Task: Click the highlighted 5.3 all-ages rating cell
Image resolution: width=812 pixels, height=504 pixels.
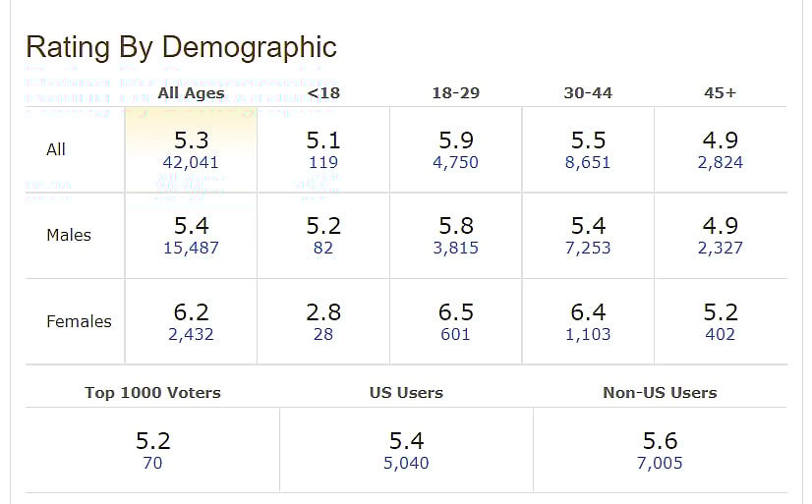Action: [x=191, y=140]
